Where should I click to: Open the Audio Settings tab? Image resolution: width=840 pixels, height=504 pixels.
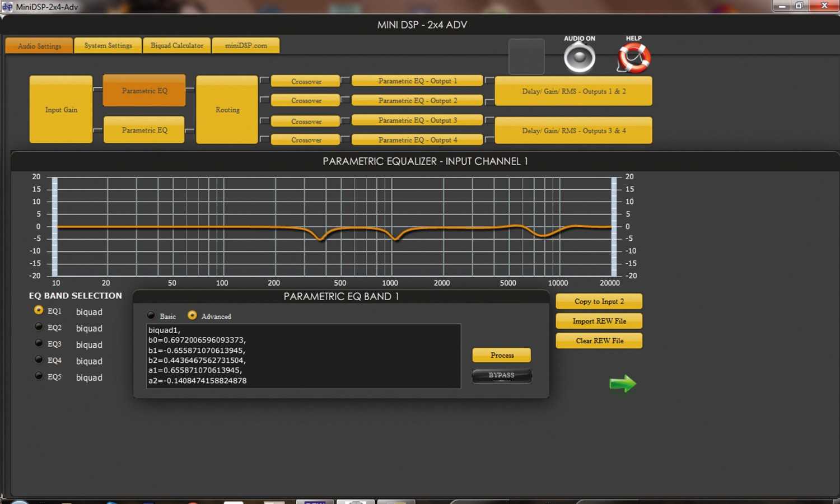pyautogui.click(x=39, y=46)
